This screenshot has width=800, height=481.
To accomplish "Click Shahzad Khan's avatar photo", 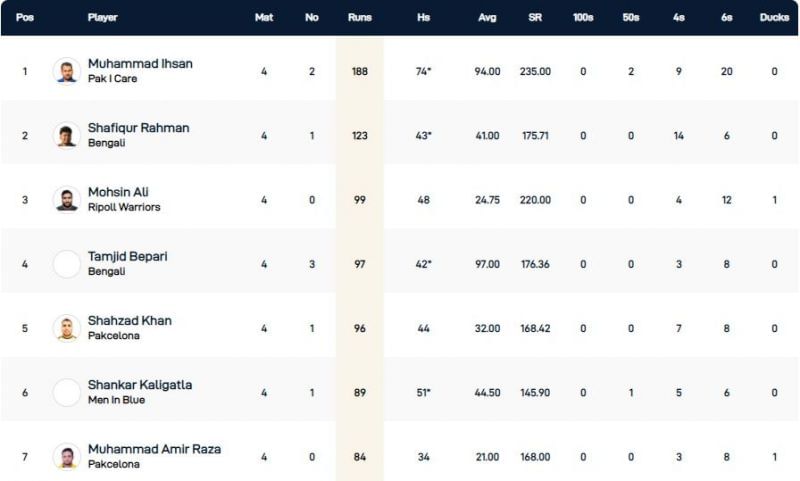I will point(66,328).
